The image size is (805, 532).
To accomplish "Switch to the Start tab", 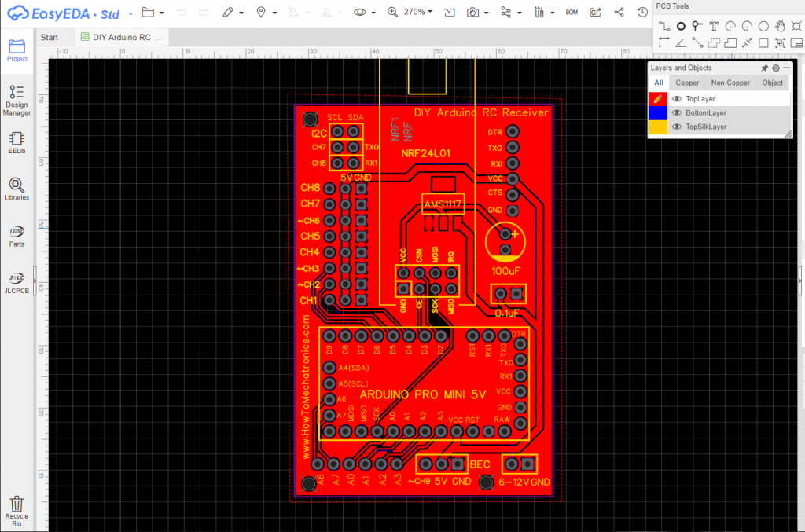I will point(47,36).
